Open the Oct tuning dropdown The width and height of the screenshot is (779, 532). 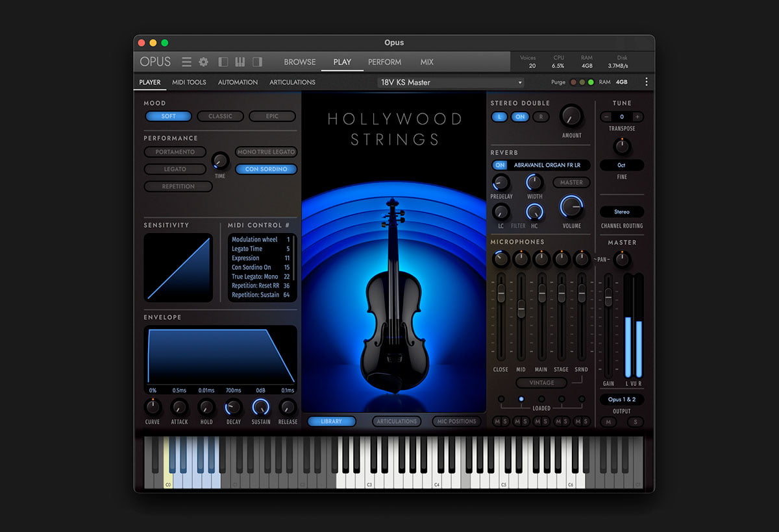point(622,165)
